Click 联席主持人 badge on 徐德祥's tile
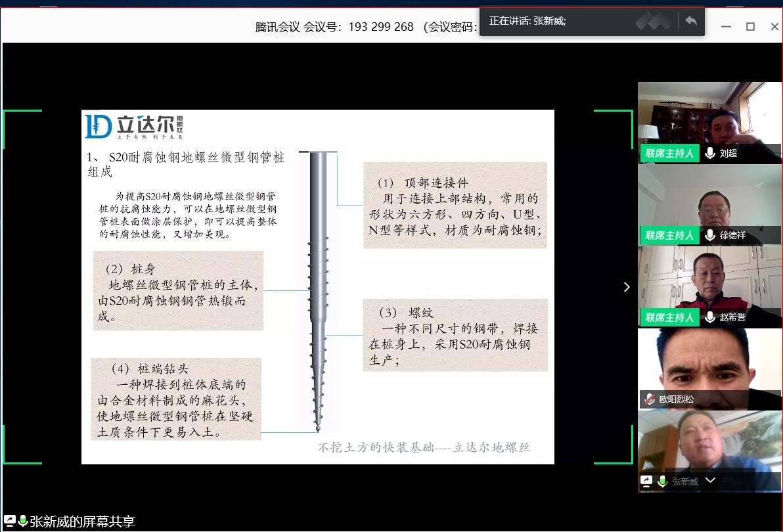 669,235
